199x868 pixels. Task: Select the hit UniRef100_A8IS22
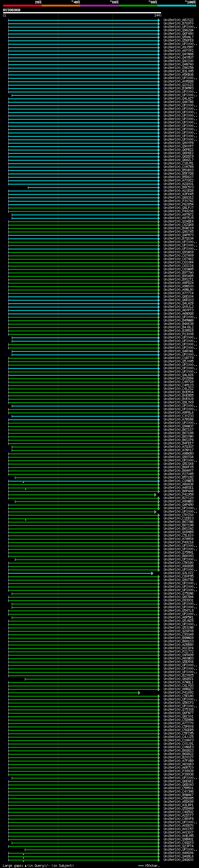[x=179, y=20]
